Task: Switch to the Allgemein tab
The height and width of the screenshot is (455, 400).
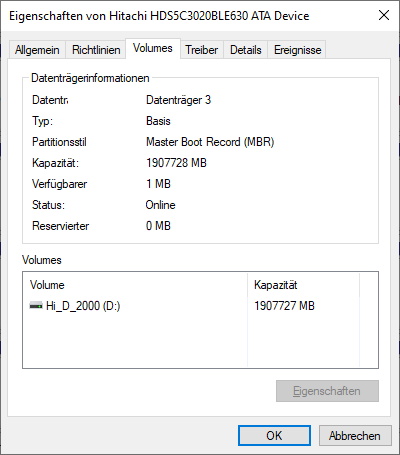Action: (x=37, y=50)
